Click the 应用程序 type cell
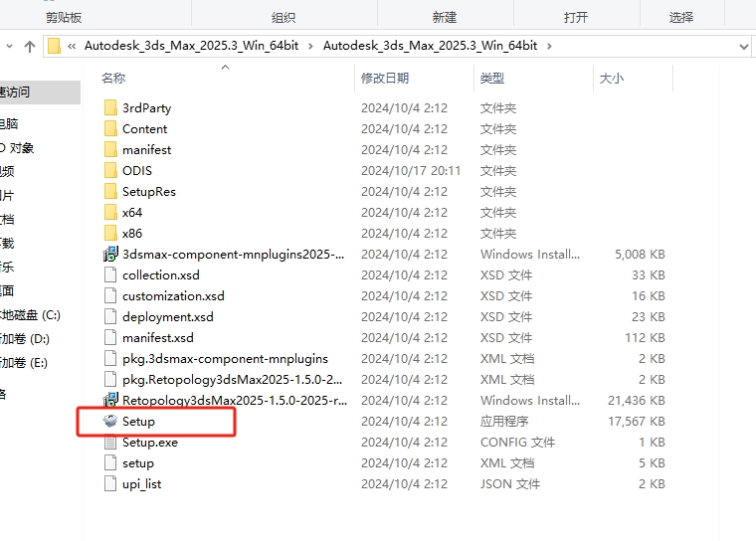This screenshot has width=756, height=541. (x=504, y=422)
